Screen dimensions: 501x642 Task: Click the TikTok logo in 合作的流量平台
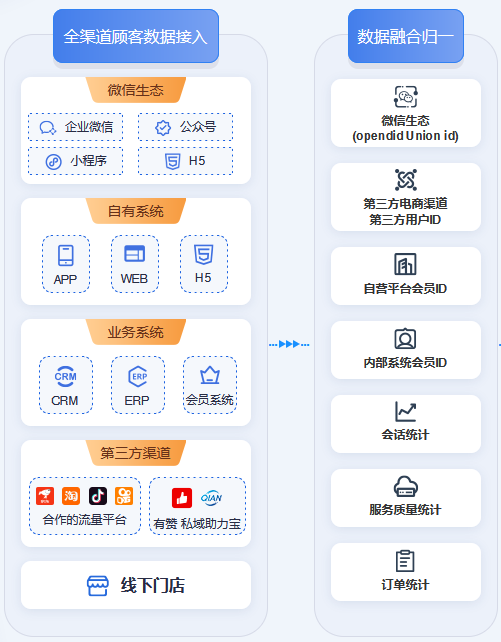pyautogui.click(x=98, y=496)
